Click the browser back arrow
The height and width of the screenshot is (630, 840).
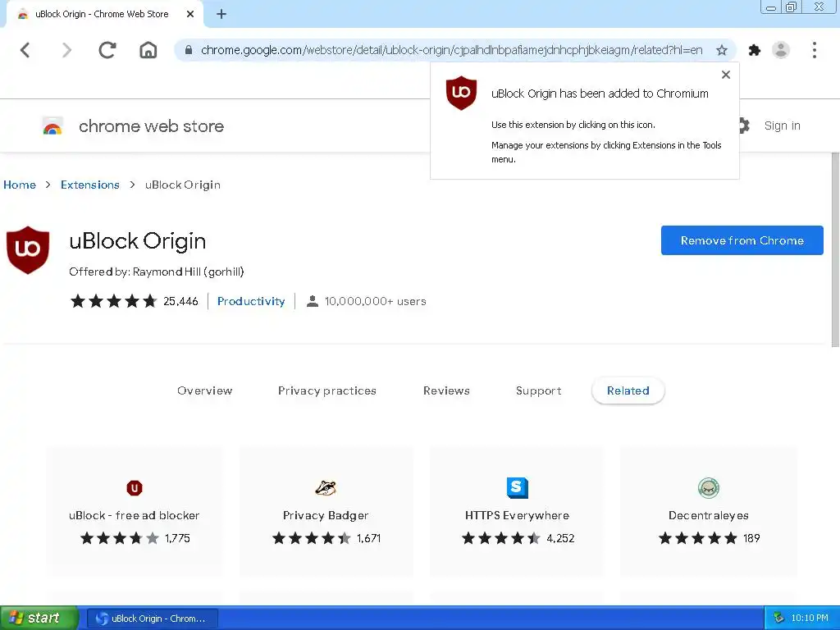pyautogui.click(x=25, y=50)
